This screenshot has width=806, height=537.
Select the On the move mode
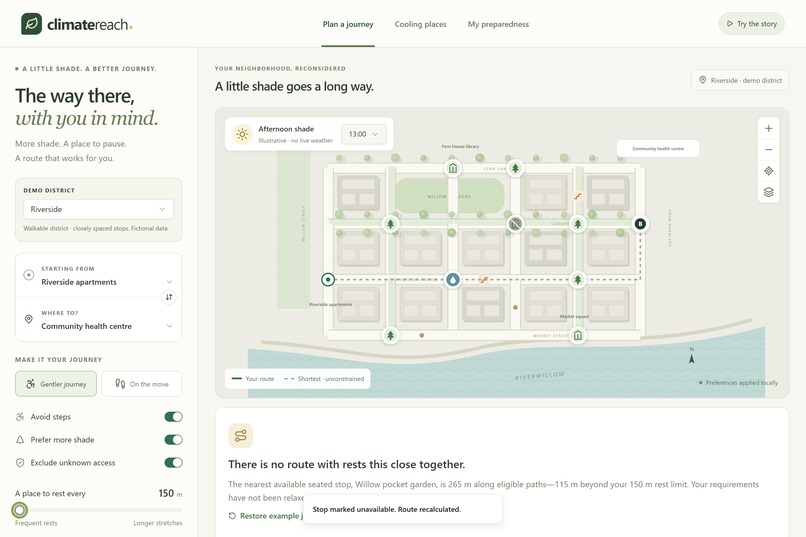(142, 384)
